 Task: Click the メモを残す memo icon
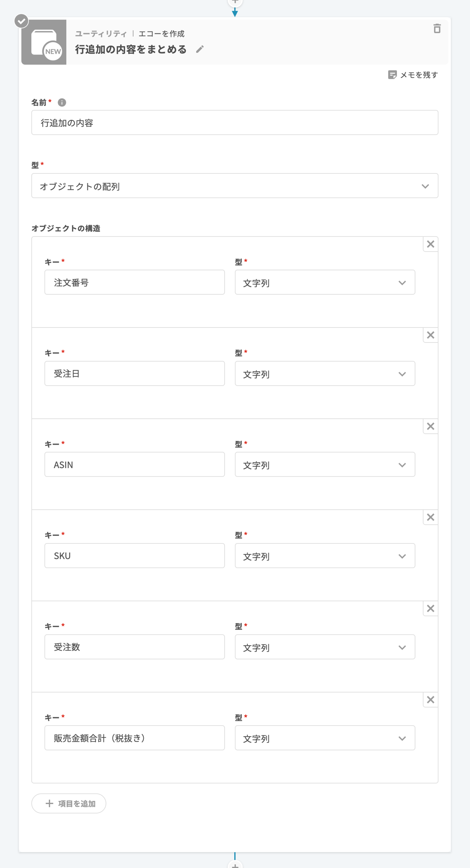click(x=392, y=75)
